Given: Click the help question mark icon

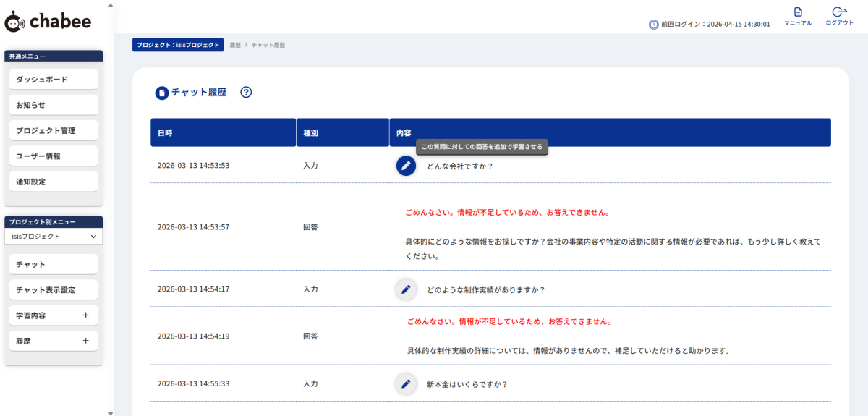Looking at the screenshot, I should click(x=246, y=93).
